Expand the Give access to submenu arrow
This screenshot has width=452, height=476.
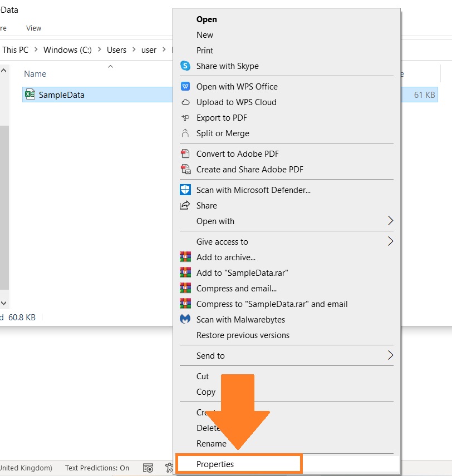click(x=391, y=241)
